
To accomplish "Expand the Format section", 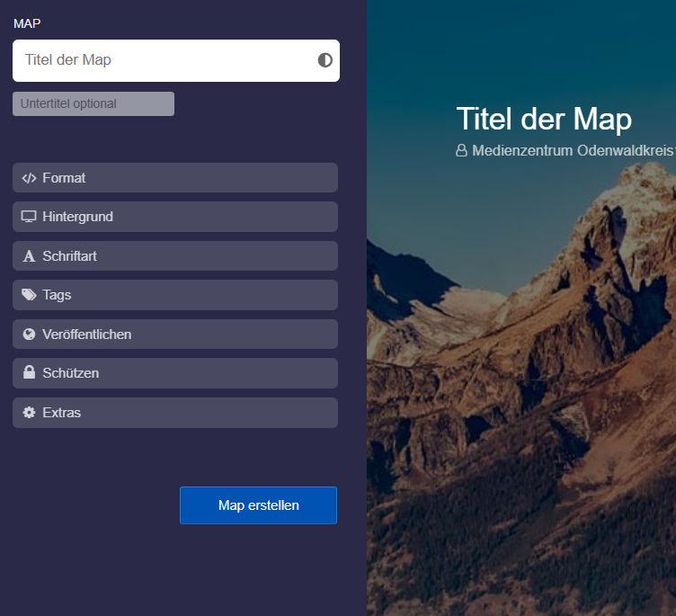I will (x=175, y=178).
